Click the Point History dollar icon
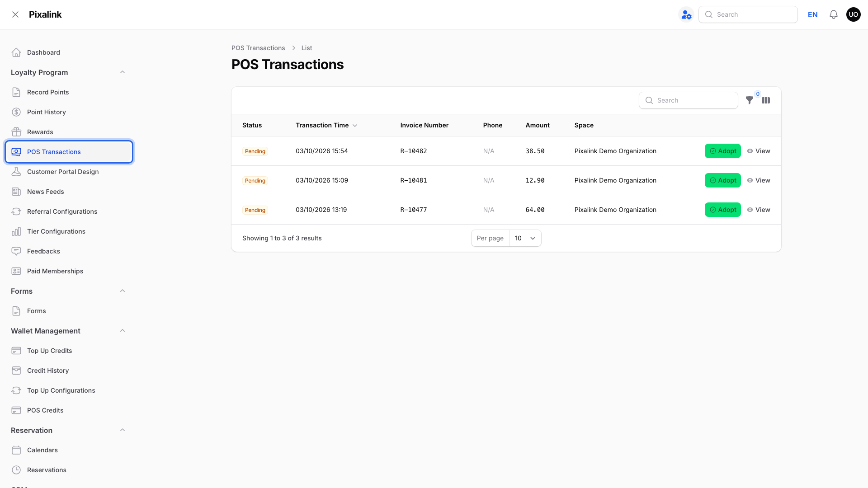Viewport: 868px width, 488px height. tap(16, 112)
